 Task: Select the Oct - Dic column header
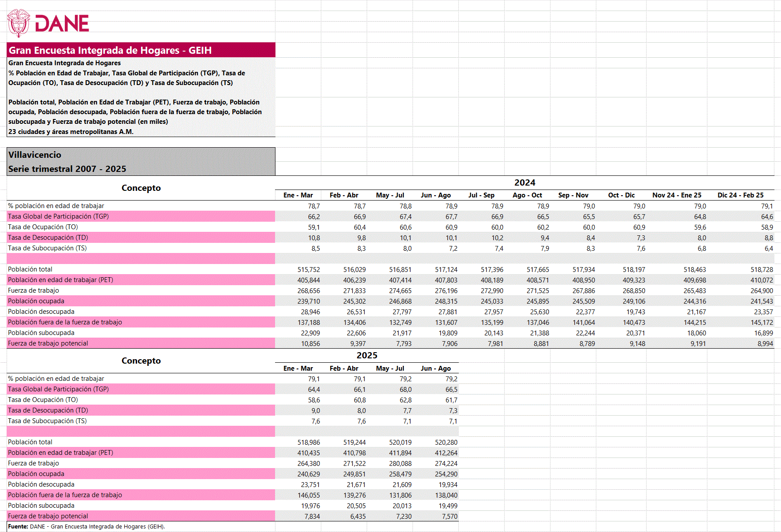(621, 195)
